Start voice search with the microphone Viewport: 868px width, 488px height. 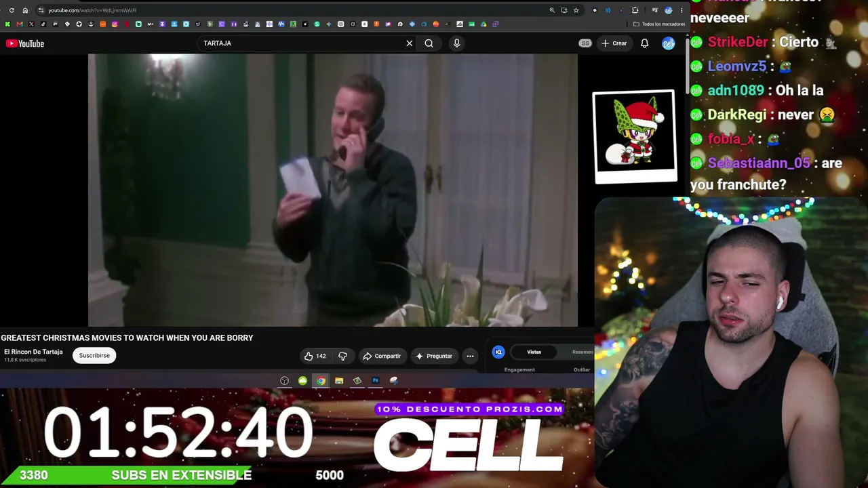(x=456, y=43)
